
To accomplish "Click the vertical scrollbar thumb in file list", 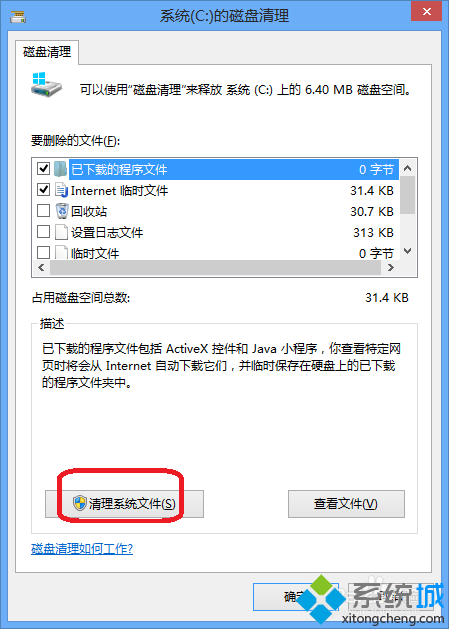I will 408,195.
